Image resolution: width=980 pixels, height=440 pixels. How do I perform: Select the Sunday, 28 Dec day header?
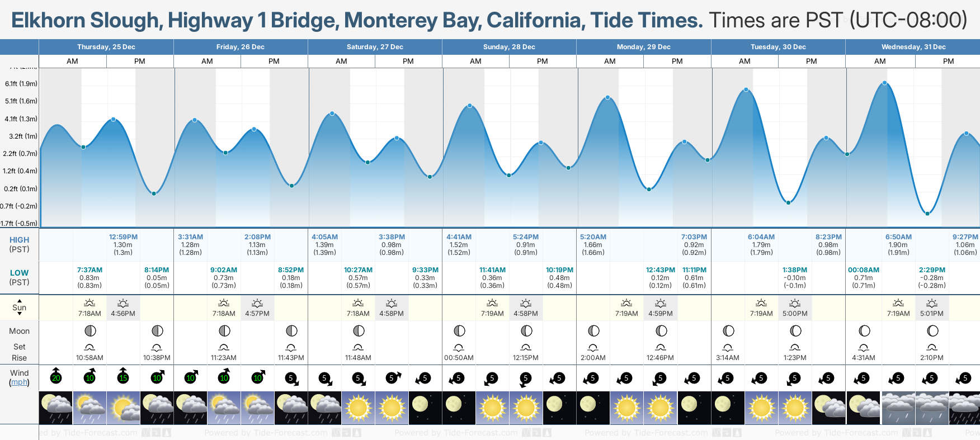(509, 47)
